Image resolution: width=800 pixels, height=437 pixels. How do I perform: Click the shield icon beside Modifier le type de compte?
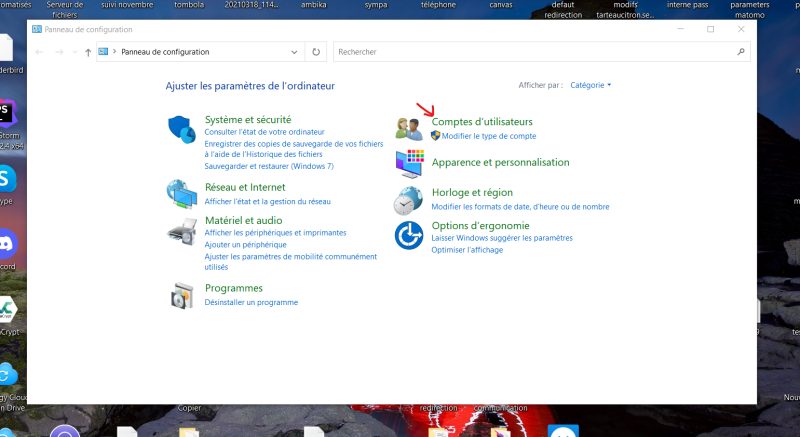[435, 136]
